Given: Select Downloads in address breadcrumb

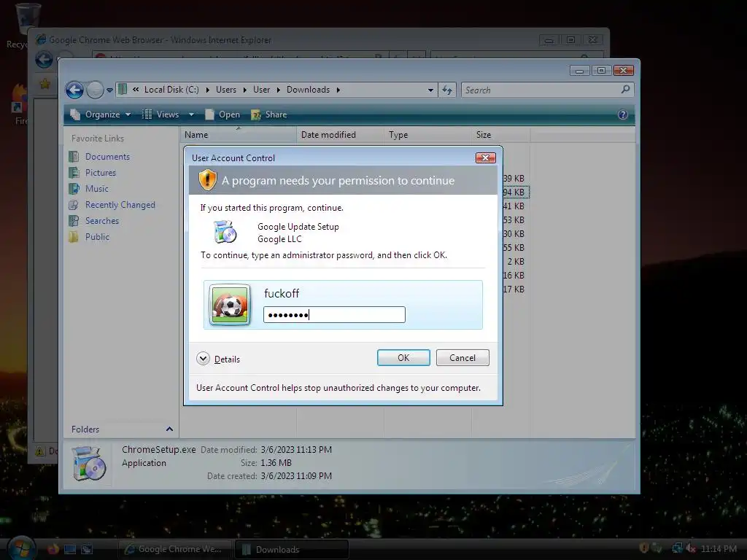Looking at the screenshot, I should [x=308, y=90].
